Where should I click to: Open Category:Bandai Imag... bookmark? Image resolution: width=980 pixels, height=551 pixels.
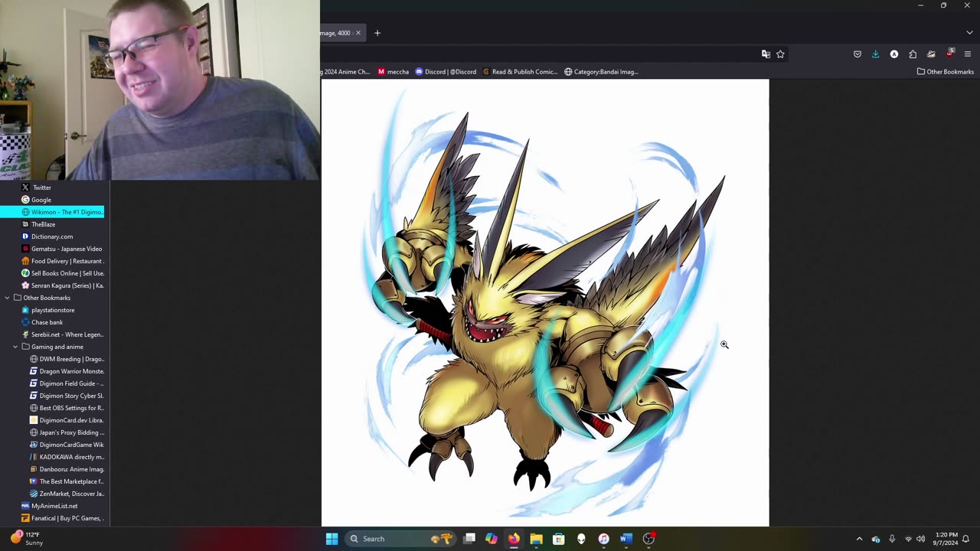coord(601,72)
